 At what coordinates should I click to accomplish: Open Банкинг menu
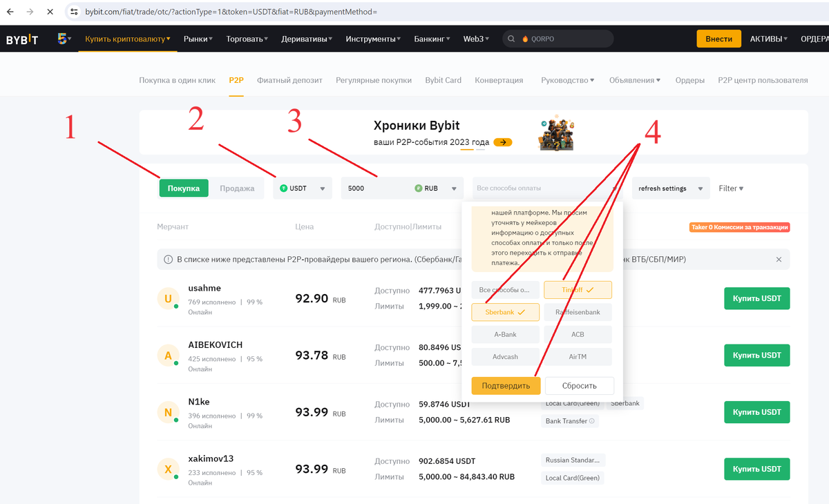pyautogui.click(x=432, y=39)
